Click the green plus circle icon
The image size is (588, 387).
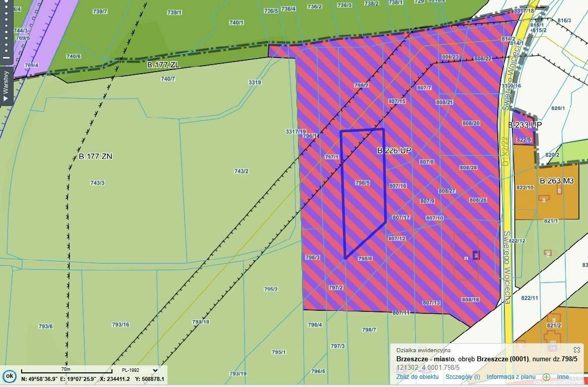pos(546,377)
